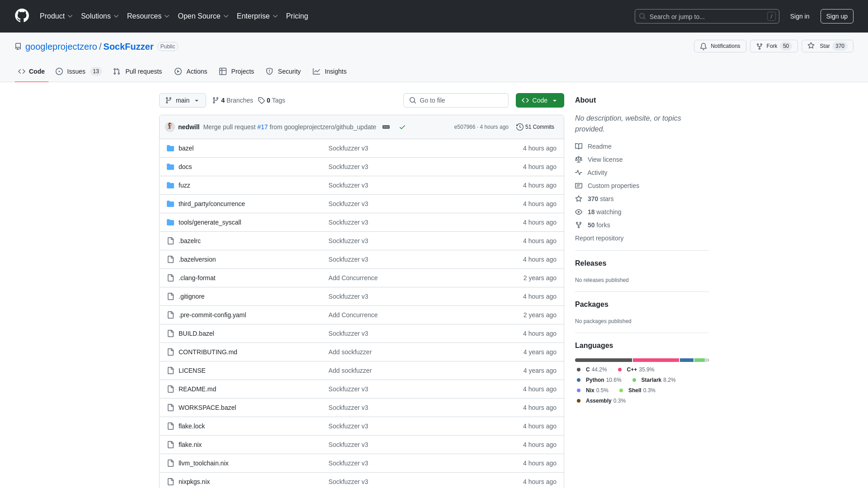The width and height of the screenshot is (868, 488).
Task: Click Go to file input field
Action: [455, 100]
